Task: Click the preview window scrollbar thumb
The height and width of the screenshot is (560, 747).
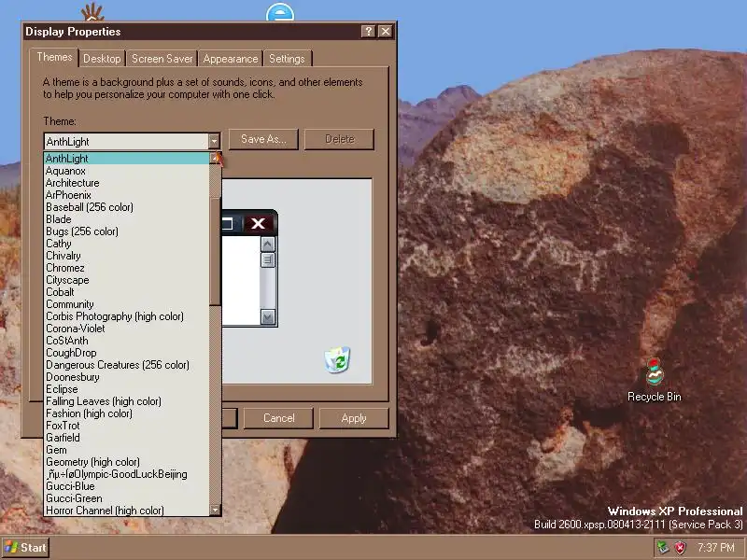Action: 268,259
